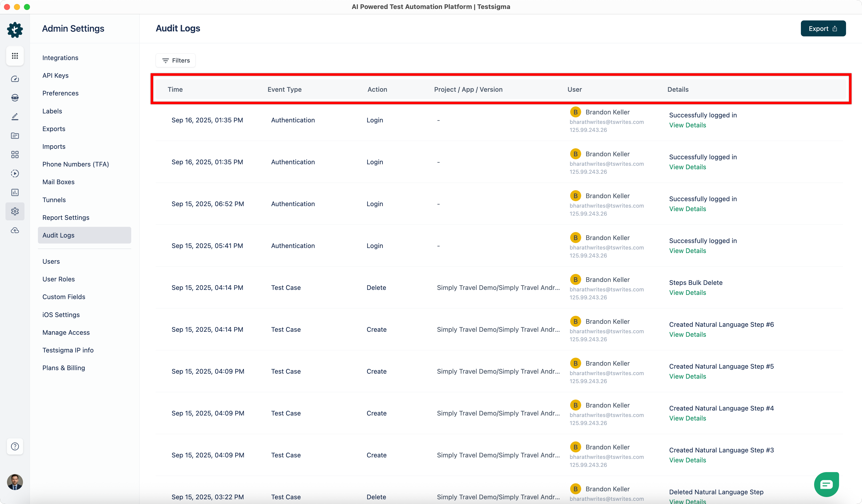The height and width of the screenshot is (504, 862).
Task: Open the dashboard speedometer icon
Action: 15,79
